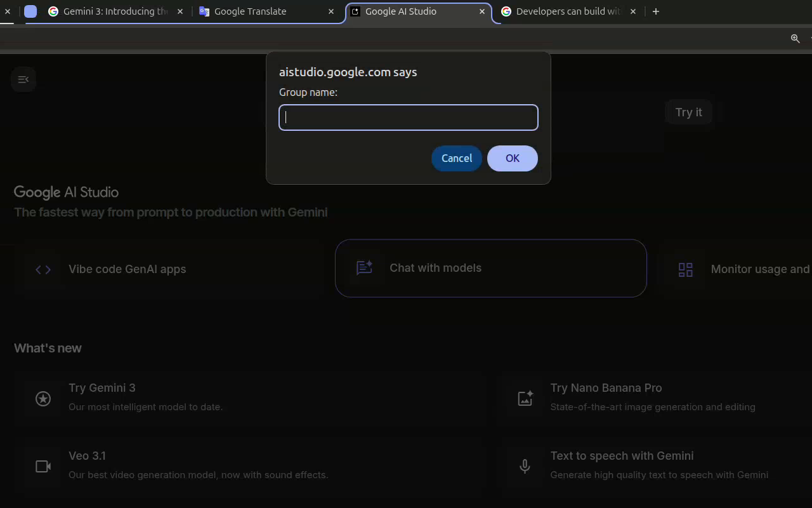Image resolution: width=812 pixels, height=508 pixels.
Task: Click the image sparkle icon for Nano Banana Pro
Action: click(x=525, y=398)
